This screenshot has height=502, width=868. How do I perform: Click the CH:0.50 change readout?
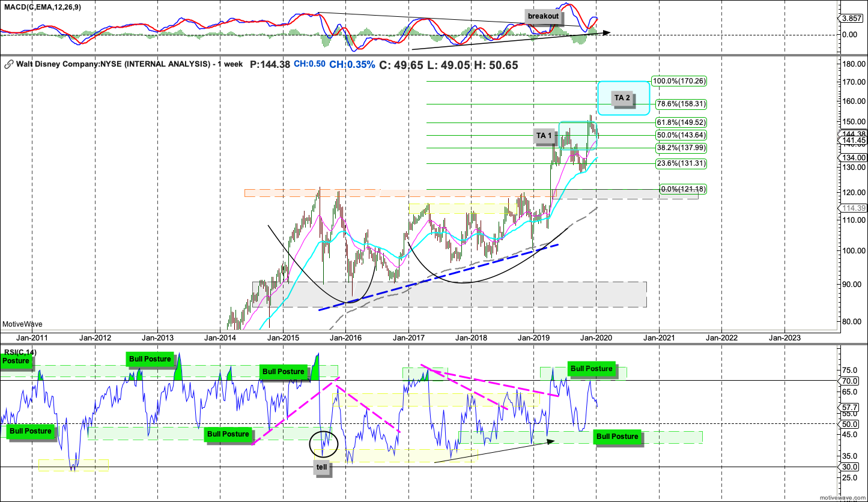[x=309, y=65]
